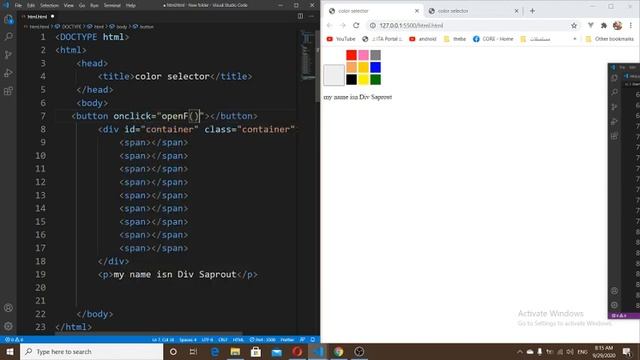Click the title text color selector in code

(x=172, y=76)
